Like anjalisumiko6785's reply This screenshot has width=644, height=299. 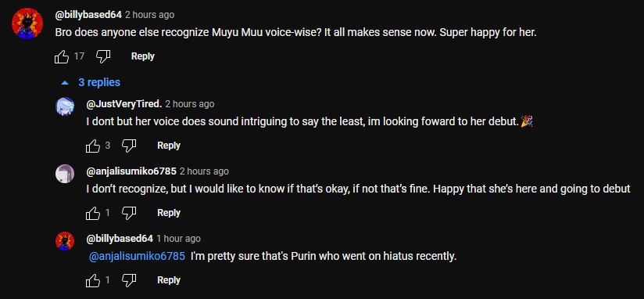pos(93,213)
